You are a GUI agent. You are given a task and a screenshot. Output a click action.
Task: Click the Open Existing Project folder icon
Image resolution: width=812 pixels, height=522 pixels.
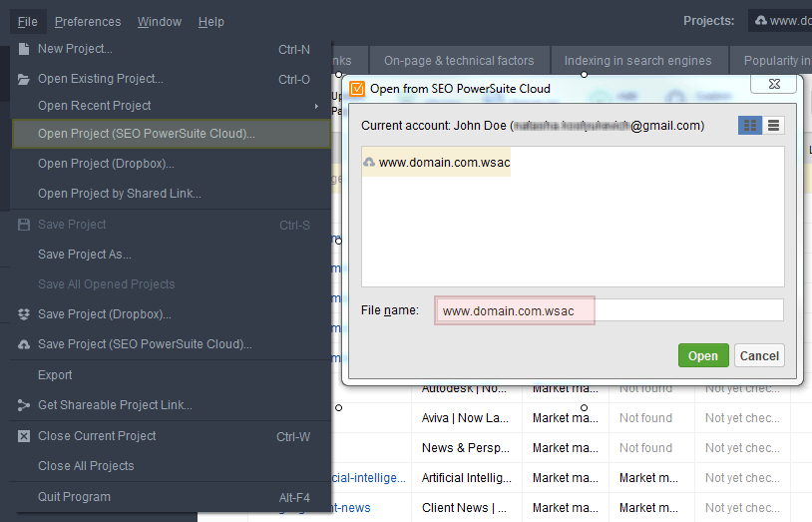(x=23, y=79)
